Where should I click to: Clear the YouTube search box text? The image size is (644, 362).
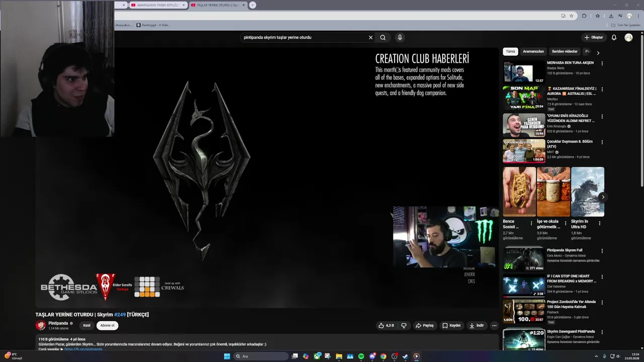click(371, 37)
